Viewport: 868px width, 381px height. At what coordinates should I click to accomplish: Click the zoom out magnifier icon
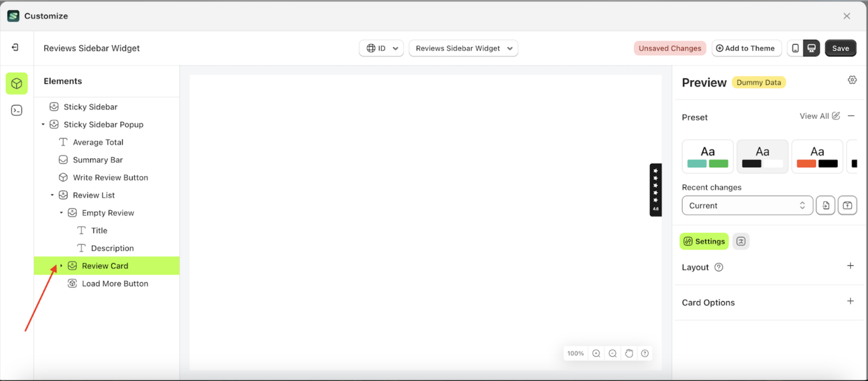[612, 353]
